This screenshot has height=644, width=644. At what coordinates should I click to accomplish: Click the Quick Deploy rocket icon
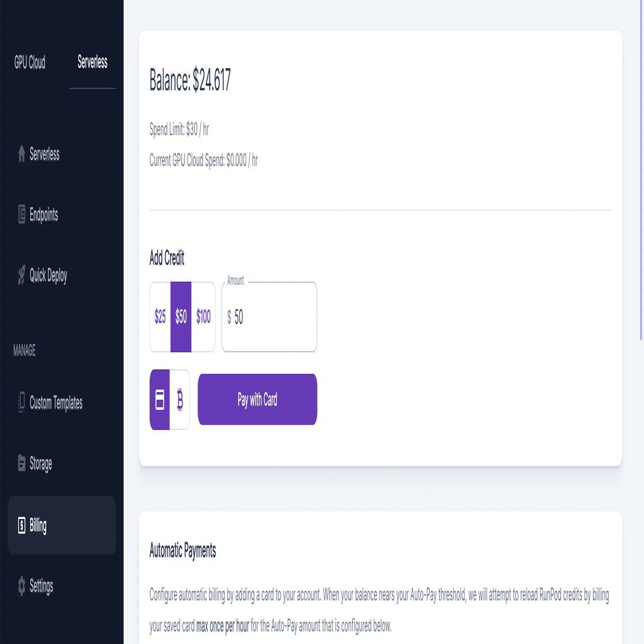21,275
